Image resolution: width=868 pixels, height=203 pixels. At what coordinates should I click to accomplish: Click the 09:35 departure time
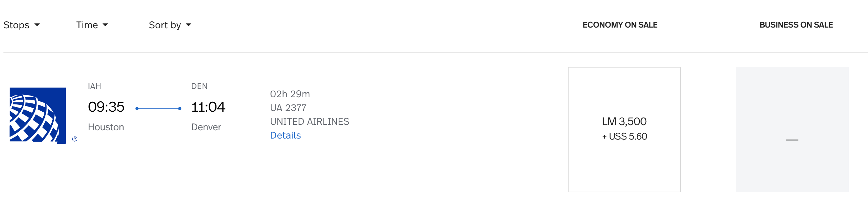106,107
